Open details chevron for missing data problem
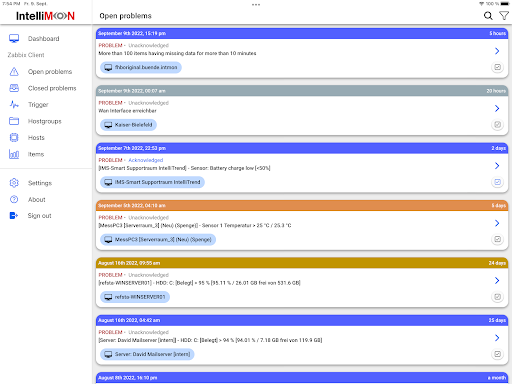Image resolution: width=512 pixels, height=384 pixels. (497, 51)
